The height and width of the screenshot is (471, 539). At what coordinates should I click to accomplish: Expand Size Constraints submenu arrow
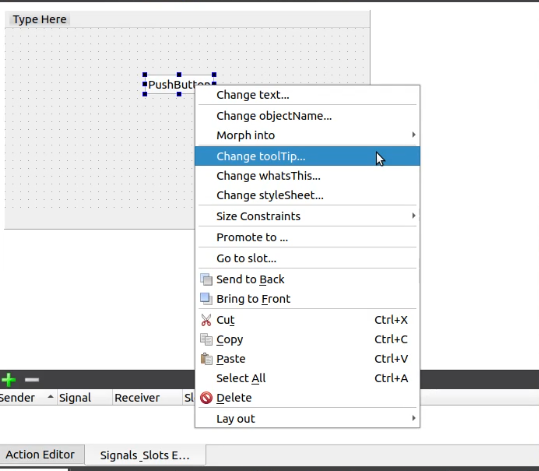click(x=414, y=216)
